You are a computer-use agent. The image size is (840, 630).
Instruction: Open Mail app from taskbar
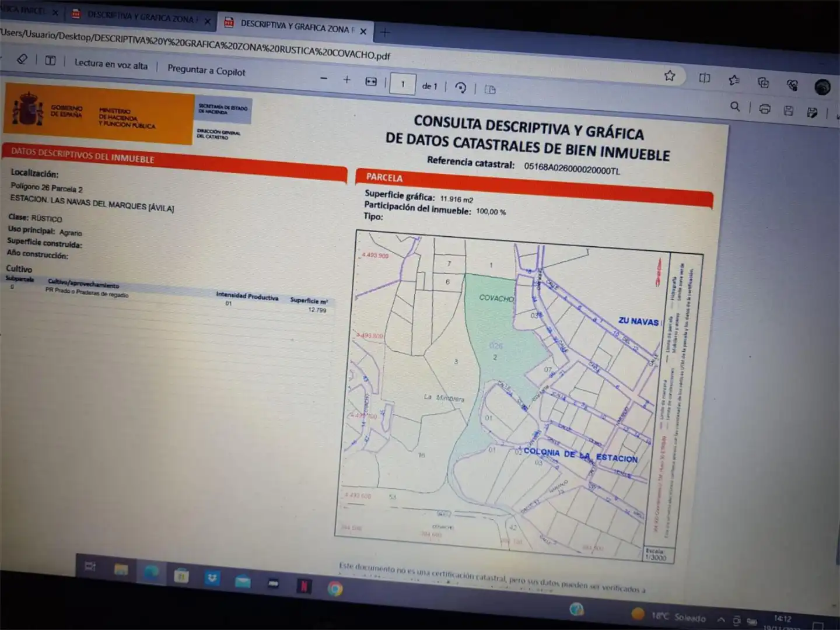point(243,581)
